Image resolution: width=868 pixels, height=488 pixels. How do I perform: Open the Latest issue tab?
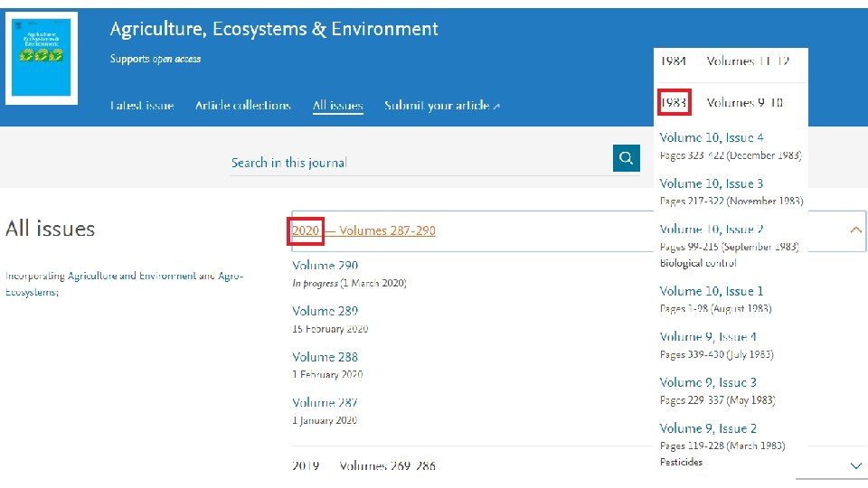(142, 106)
